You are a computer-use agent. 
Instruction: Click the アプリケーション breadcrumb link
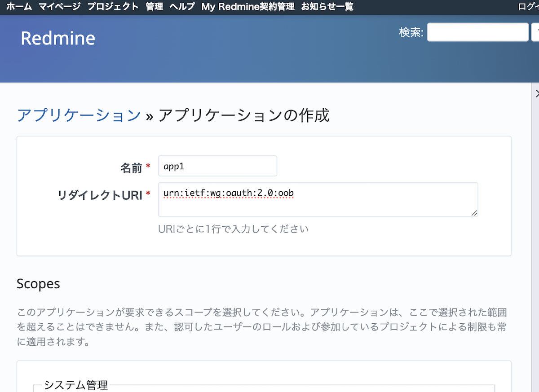tap(79, 115)
